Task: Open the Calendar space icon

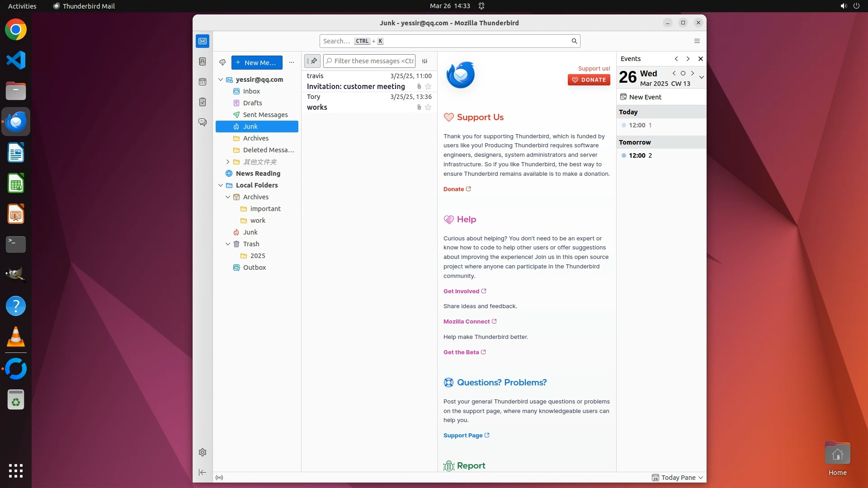Action: [x=202, y=82]
